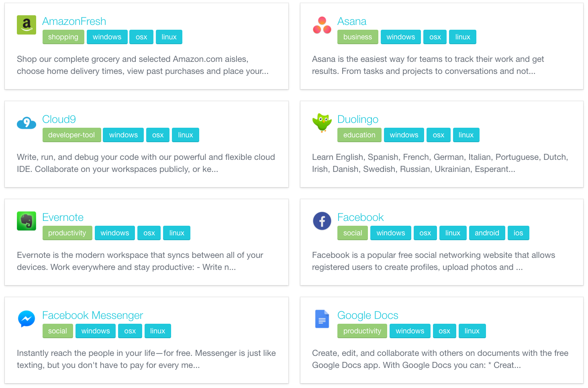Open the Duolingo title link
Screen dimensions: 588x388
coord(358,119)
